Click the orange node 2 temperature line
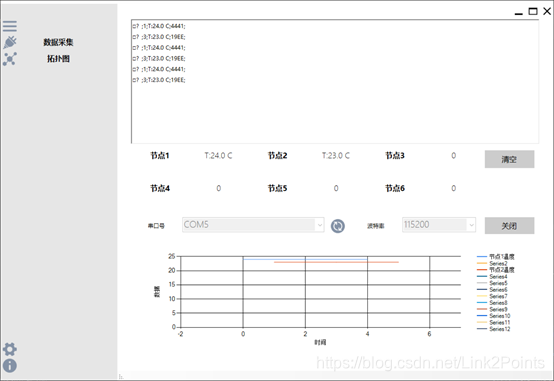The width and height of the screenshot is (554, 381). pyautogui.click(x=336, y=262)
